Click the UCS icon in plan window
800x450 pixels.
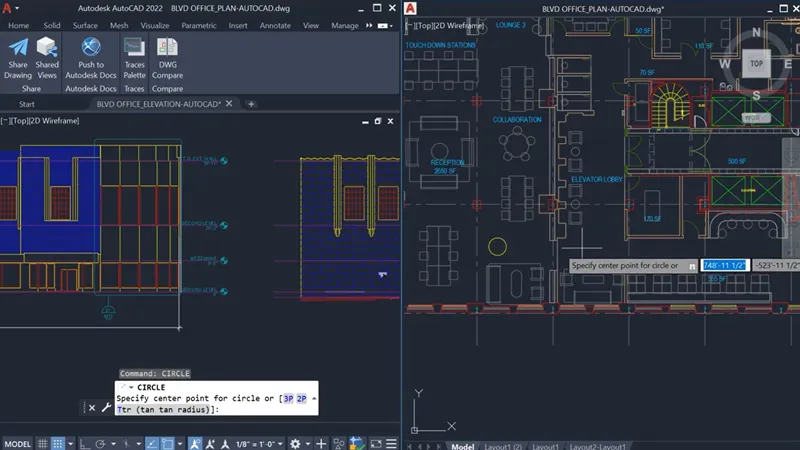point(434,411)
